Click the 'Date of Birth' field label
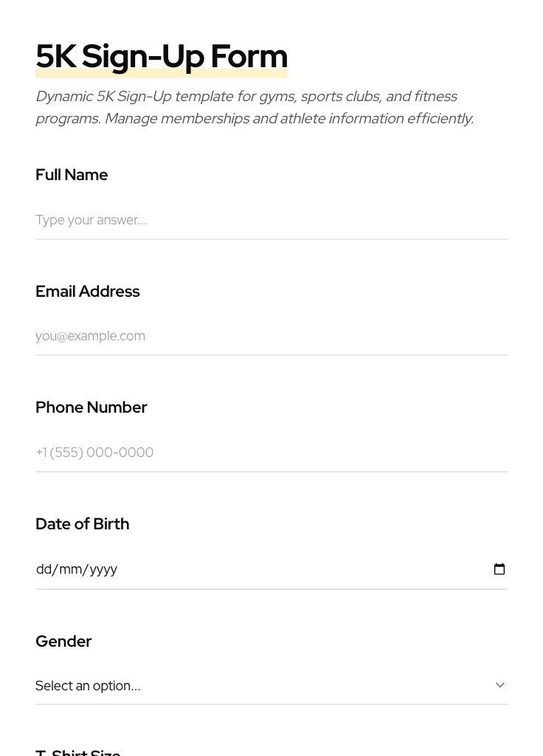The width and height of the screenshot is (543, 756). 82,524
